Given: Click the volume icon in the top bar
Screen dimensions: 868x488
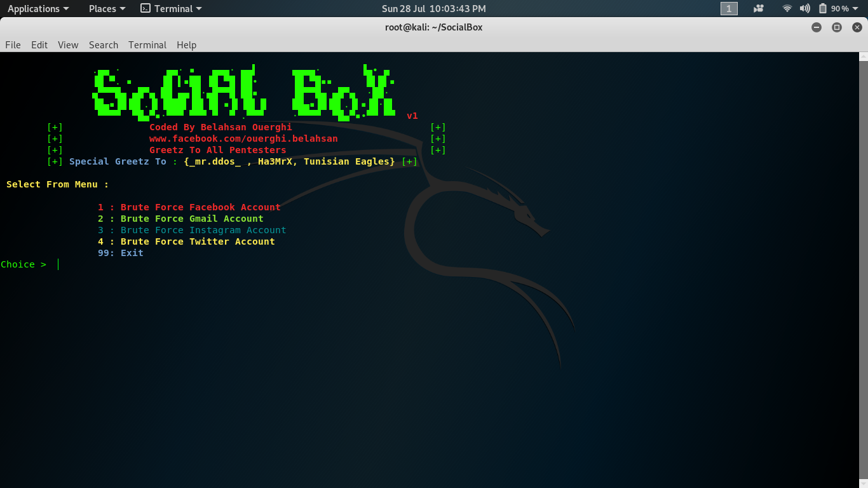Looking at the screenshot, I should (804, 8).
